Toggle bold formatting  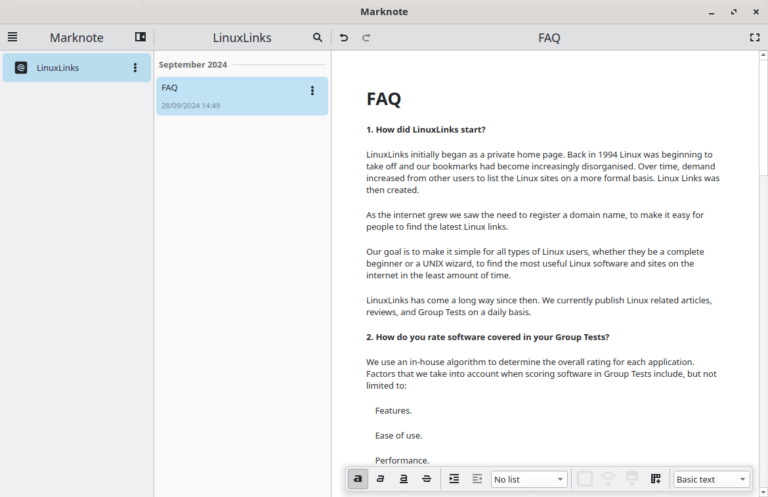(x=358, y=478)
